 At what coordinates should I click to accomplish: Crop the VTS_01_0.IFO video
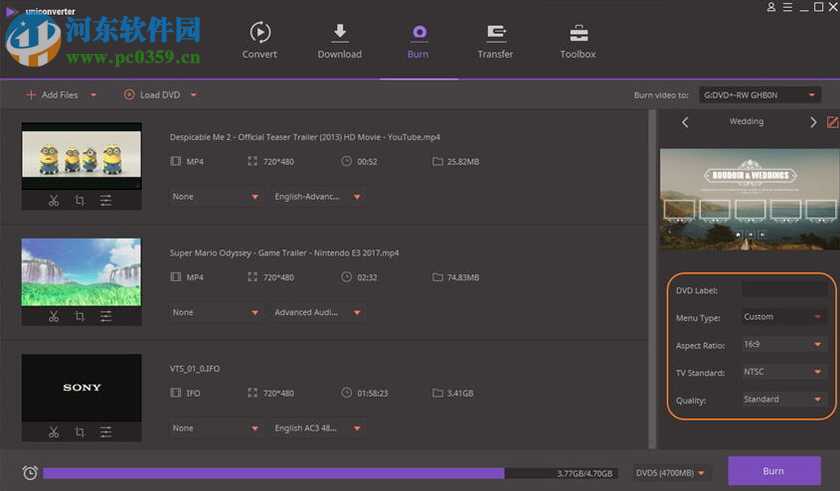(80, 432)
